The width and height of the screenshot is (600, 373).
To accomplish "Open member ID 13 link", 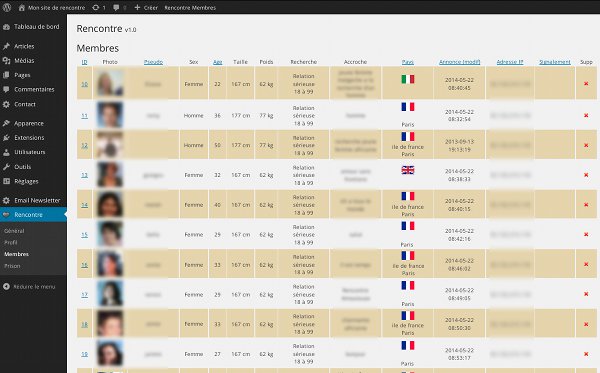I will (85, 175).
